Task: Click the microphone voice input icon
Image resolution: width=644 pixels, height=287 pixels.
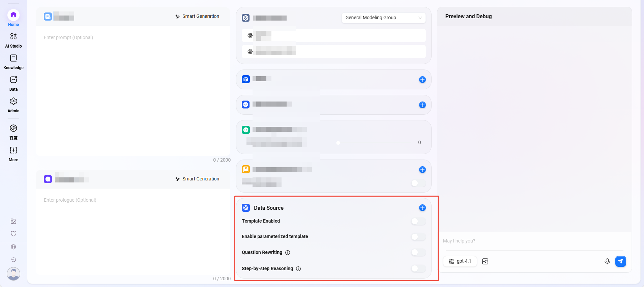Action: pos(607,261)
